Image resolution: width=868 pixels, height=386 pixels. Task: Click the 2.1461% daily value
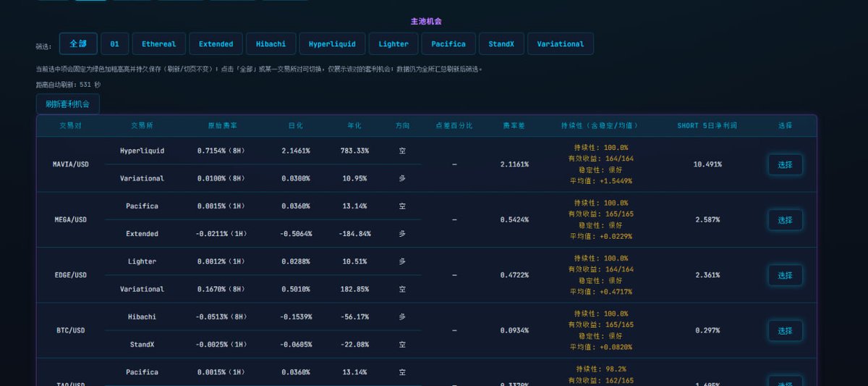tap(296, 151)
